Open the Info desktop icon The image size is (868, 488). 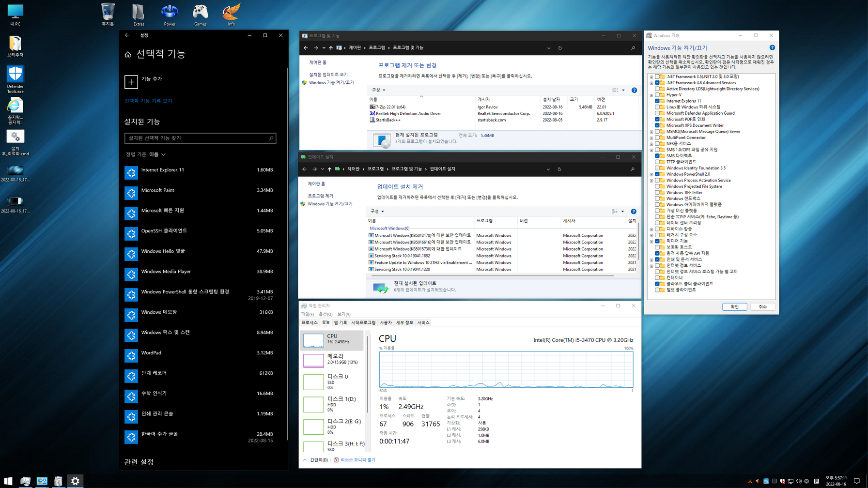[x=231, y=14]
